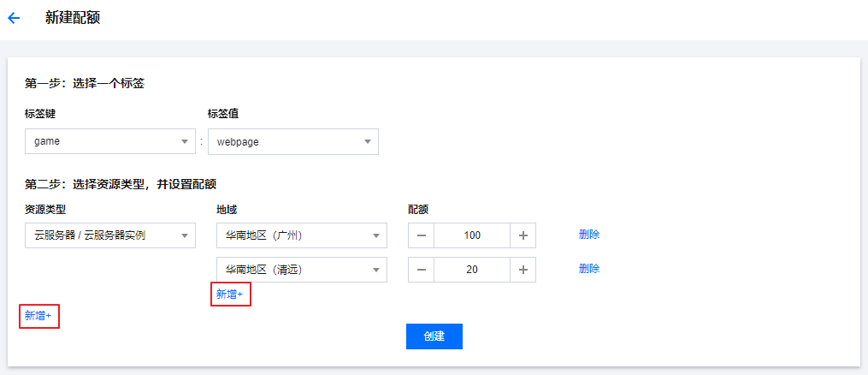Decrease the 广州 quota with minus button
The height and width of the screenshot is (375, 868).
(x=422, y=235)
